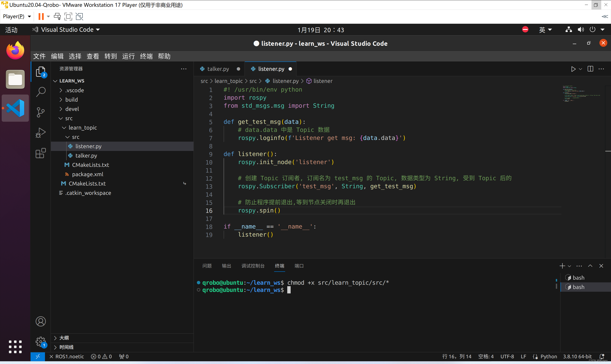
Task: Change encoding via UTF-8 status item
Action: (507, 356)
